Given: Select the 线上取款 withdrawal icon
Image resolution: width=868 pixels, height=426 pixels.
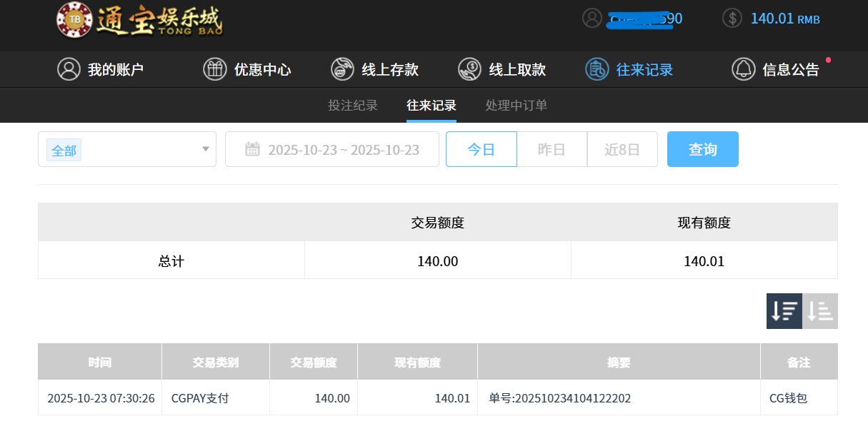Looking at the screenshot, I should 469,69.
